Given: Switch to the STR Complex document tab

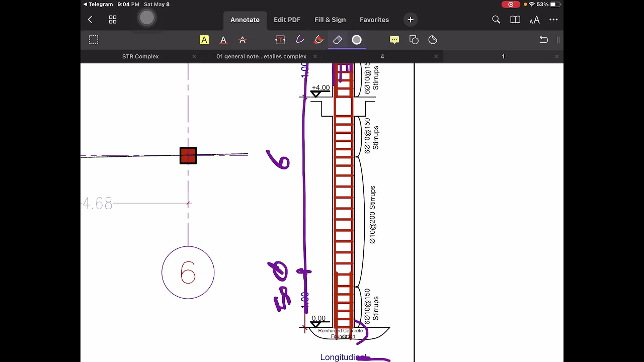Looking at the screenshot, I should 140,56.
